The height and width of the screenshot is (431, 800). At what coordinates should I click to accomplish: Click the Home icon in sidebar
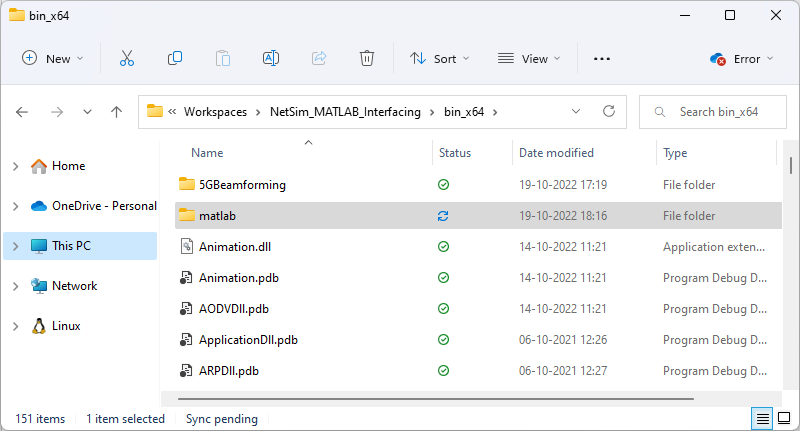(x=39, y=166)
